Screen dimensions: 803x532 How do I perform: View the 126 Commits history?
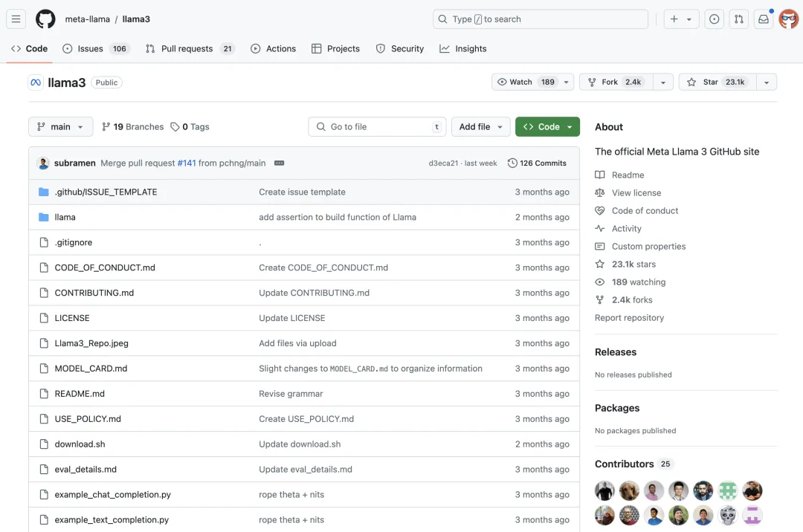click(x=537, y=163)
